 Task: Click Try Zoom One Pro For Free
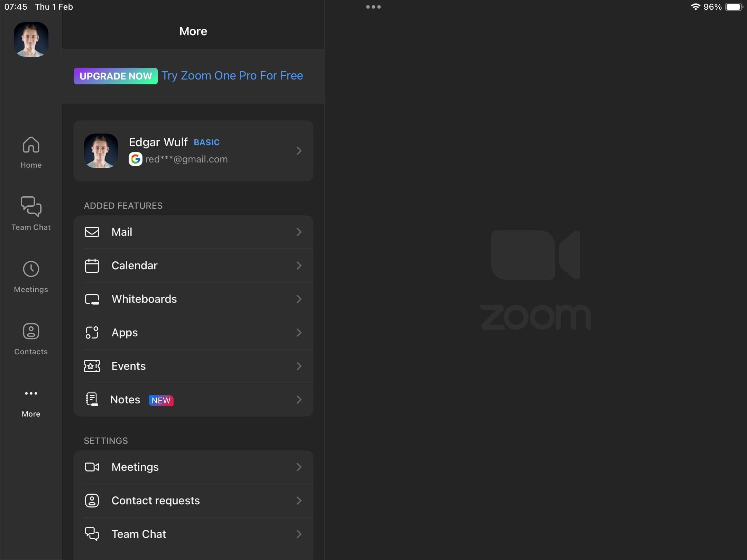click(x=232, y=75)
